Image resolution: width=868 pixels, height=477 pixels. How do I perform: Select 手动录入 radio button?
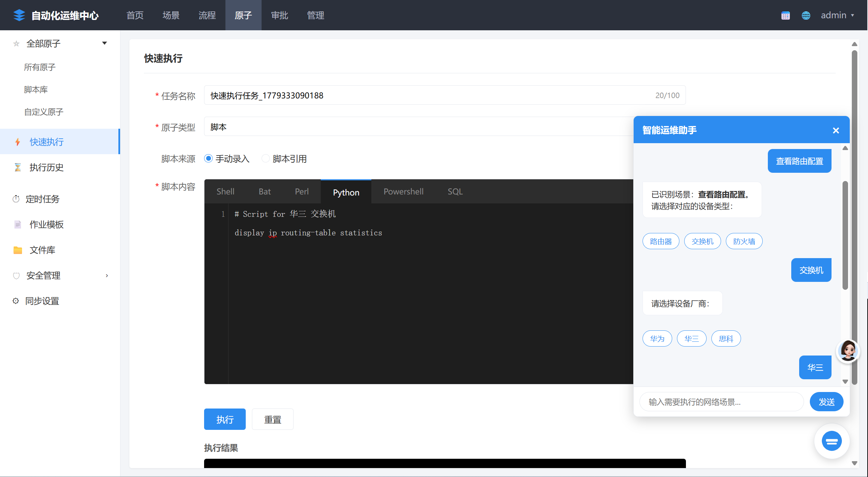[x=208, y=159]
